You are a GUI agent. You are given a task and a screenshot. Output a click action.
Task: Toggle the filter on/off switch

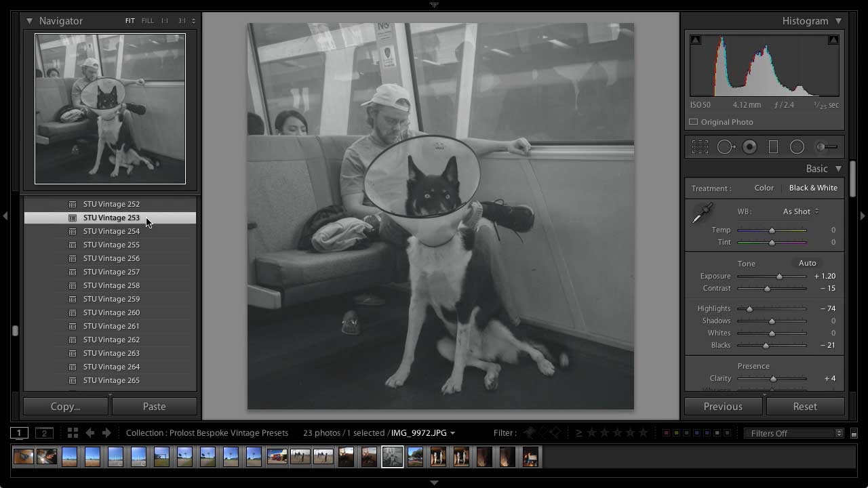pos(854,433)
